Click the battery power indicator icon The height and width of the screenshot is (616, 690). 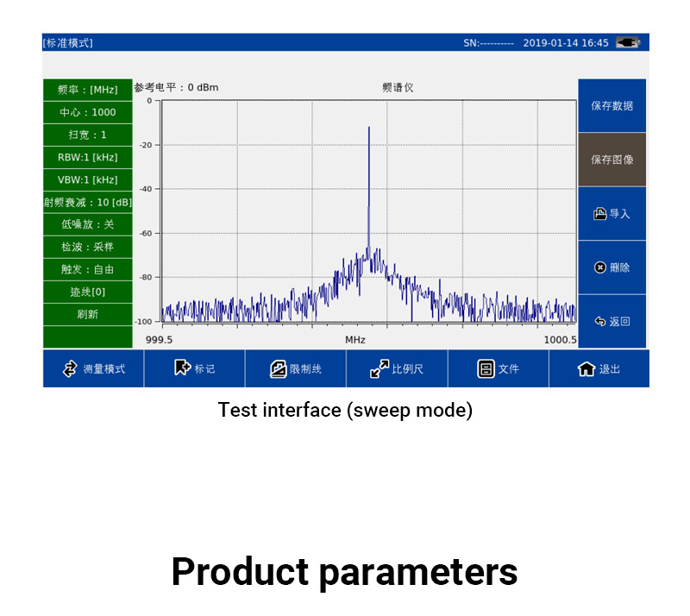(627, 42)
